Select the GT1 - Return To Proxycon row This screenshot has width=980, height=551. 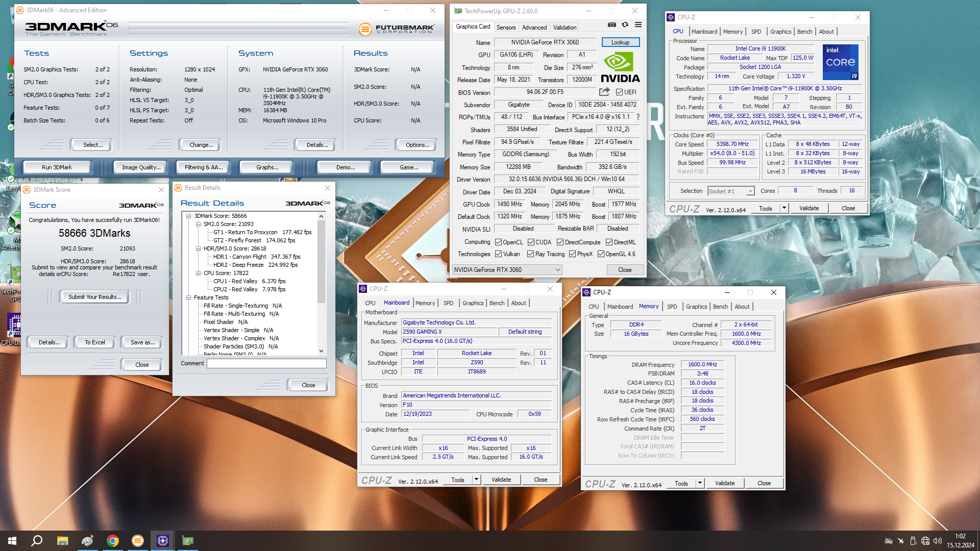tap(262, 232)
